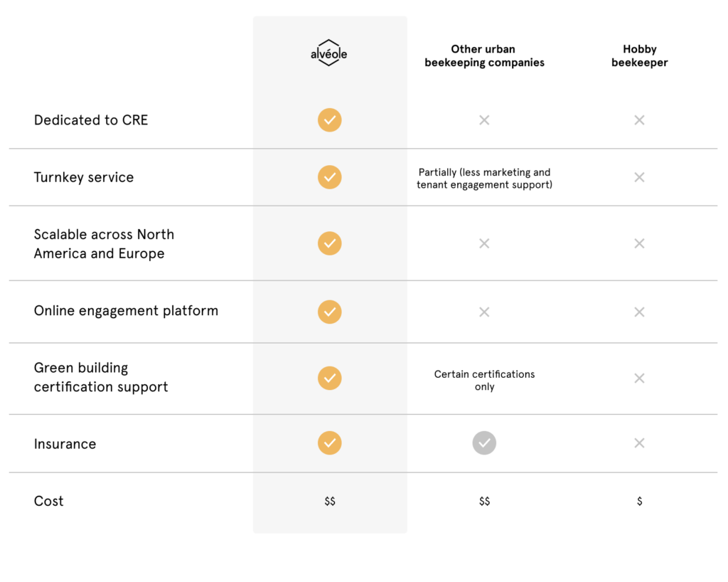Image resolution: width=728 pixels, height=582 pixels.
Task: Click Alvéole's checkmark for Green building certification
Action: tap(330, 378)
